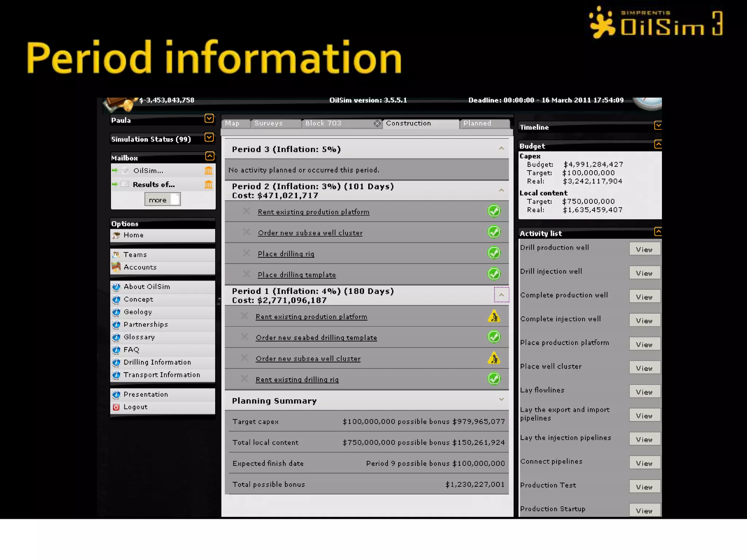Open the Planned tab
The image size is (747, 560).
click(477, 124)
